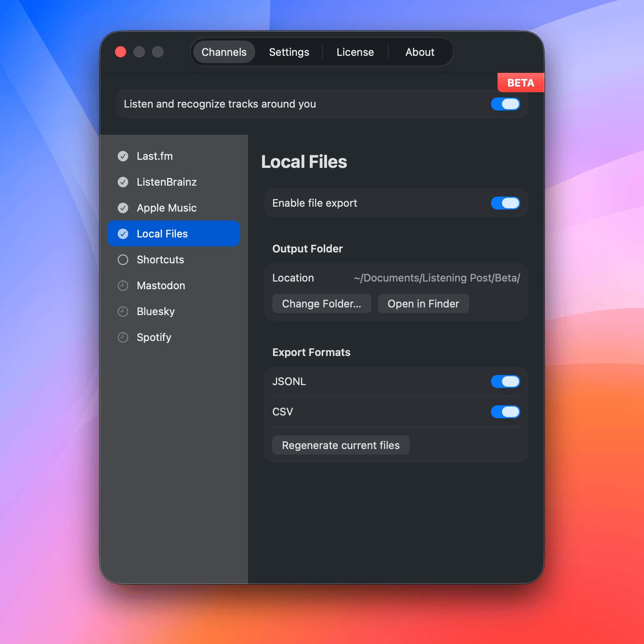Turn off JSONL export format
The image size is (644, 644).
pyautogui.click(x=505, y=381)
